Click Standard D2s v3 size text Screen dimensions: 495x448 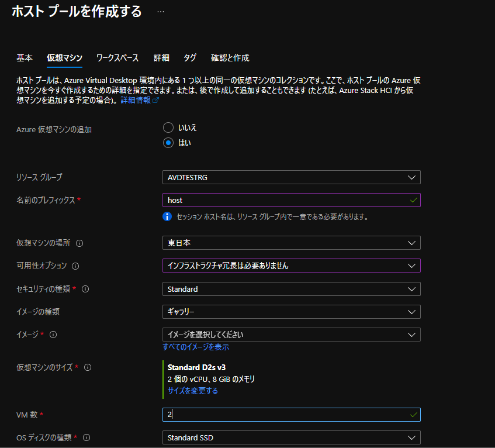tap(197, 367)
